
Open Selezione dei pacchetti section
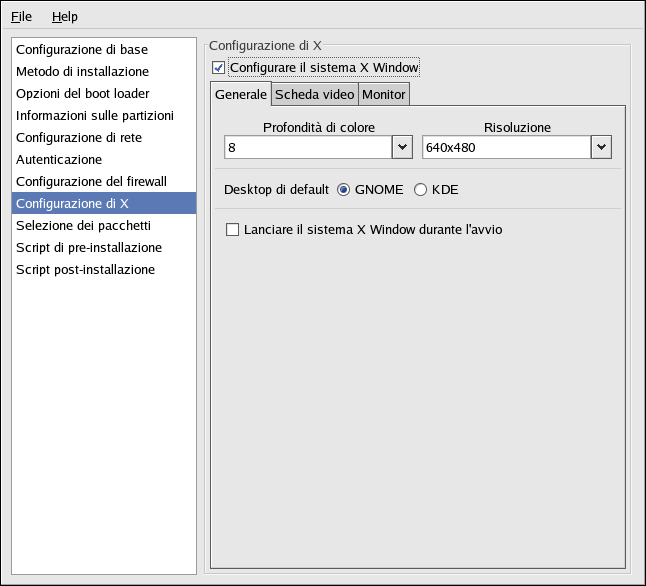pyautogui.click(x=83, y=226)
